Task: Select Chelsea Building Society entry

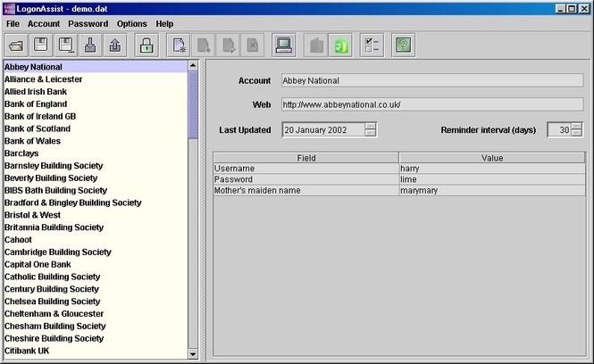Action: point(96,302)
